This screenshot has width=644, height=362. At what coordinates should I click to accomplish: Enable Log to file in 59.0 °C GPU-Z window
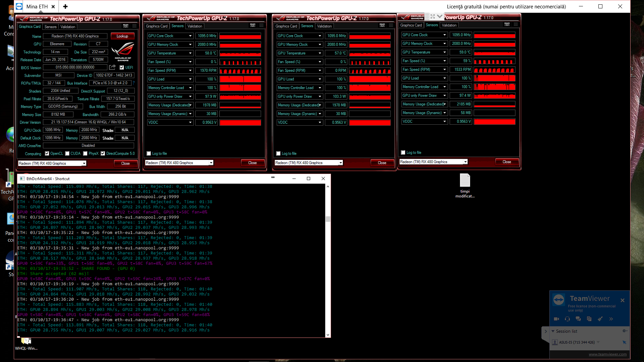pyautogui.click(x=403, y=153)
